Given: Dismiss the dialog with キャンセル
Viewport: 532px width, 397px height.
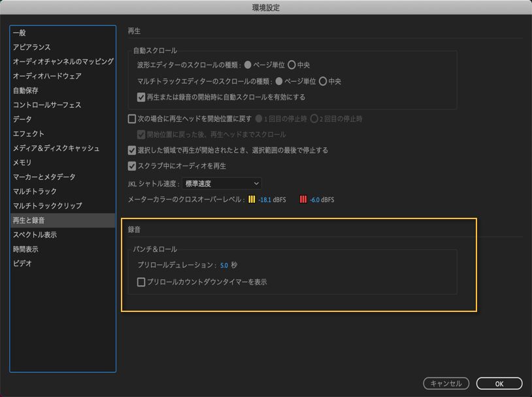Looking at the screenshot, I should (447, 384).
